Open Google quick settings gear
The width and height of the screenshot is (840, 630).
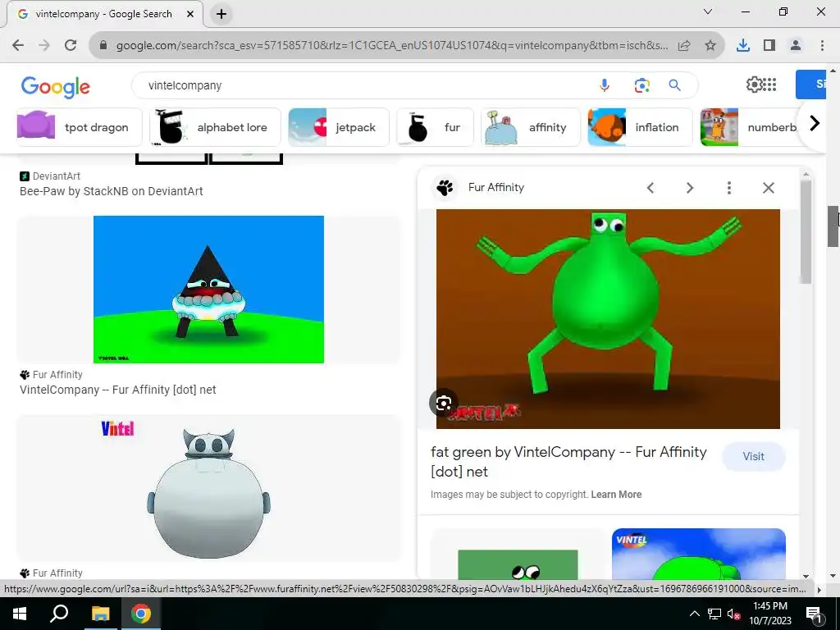(x=754, y=84)
